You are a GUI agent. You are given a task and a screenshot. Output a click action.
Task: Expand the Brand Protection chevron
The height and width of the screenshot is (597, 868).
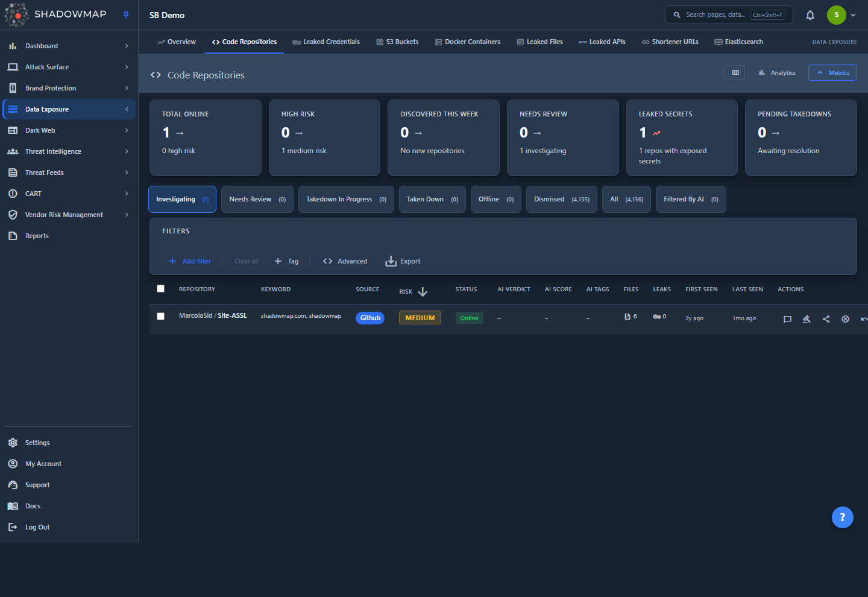(x=127, y=88)
